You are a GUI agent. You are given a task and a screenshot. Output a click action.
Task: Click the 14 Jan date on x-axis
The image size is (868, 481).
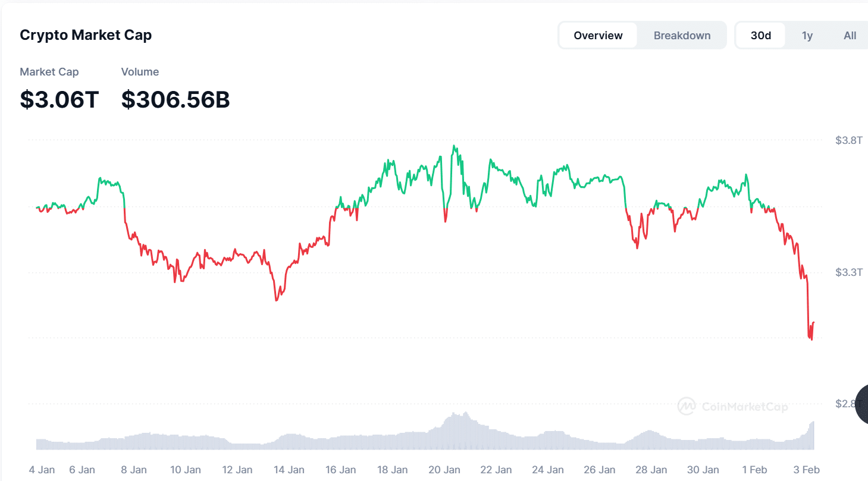(x=289, y=470)
